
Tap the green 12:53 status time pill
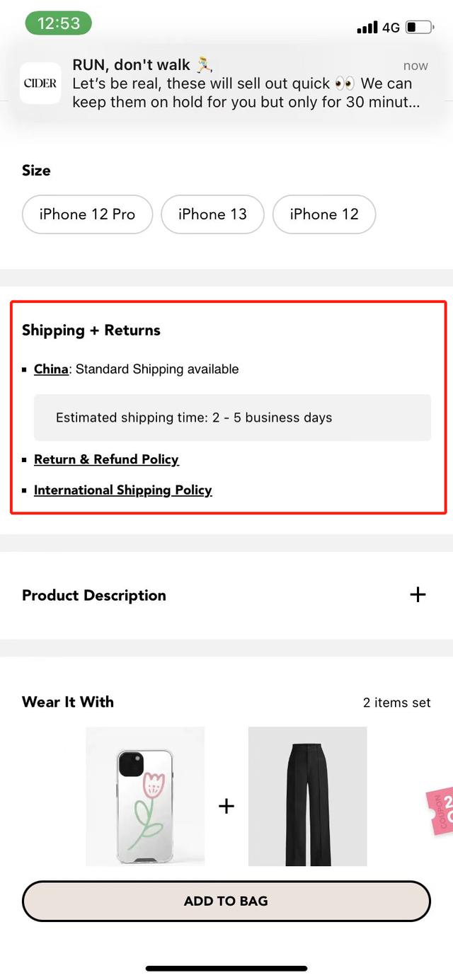coord(59,23)
